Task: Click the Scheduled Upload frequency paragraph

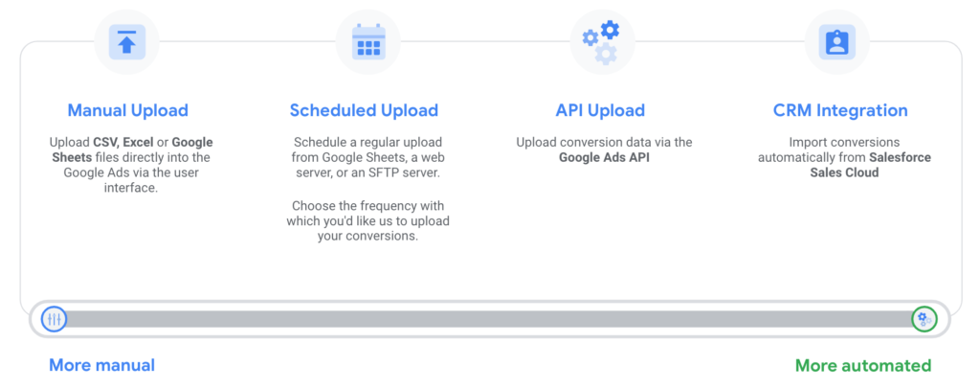Action: [367, 221]
